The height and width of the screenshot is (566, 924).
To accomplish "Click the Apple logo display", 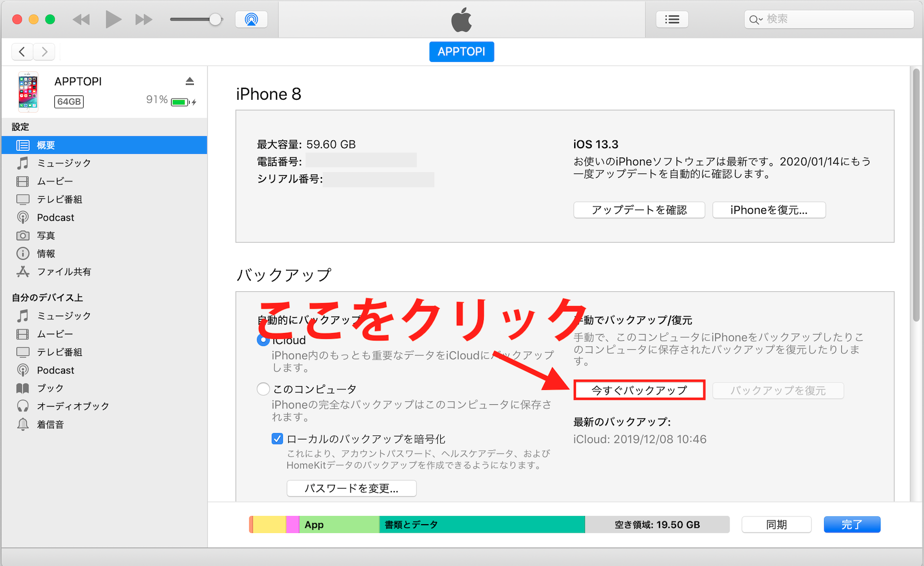I will tap(461, 20).
